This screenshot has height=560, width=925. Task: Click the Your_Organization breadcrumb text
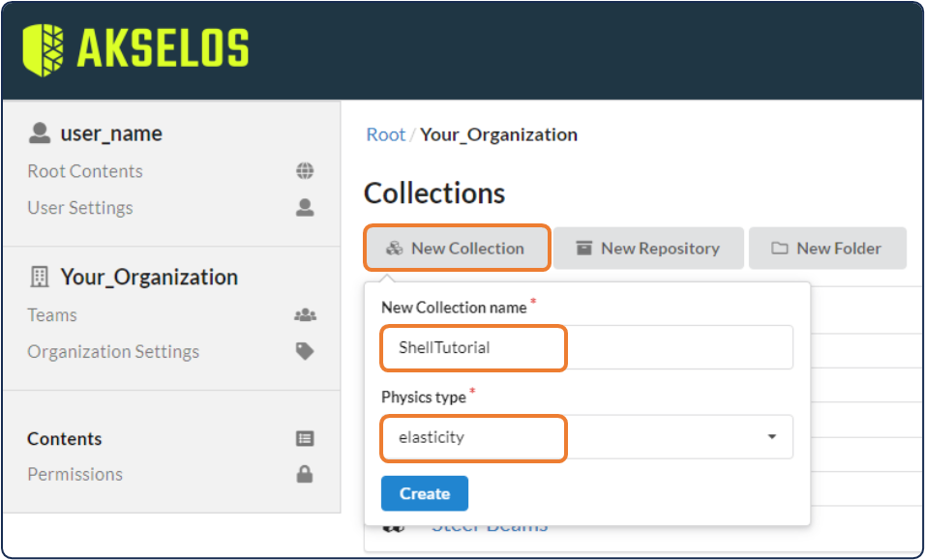498,134
